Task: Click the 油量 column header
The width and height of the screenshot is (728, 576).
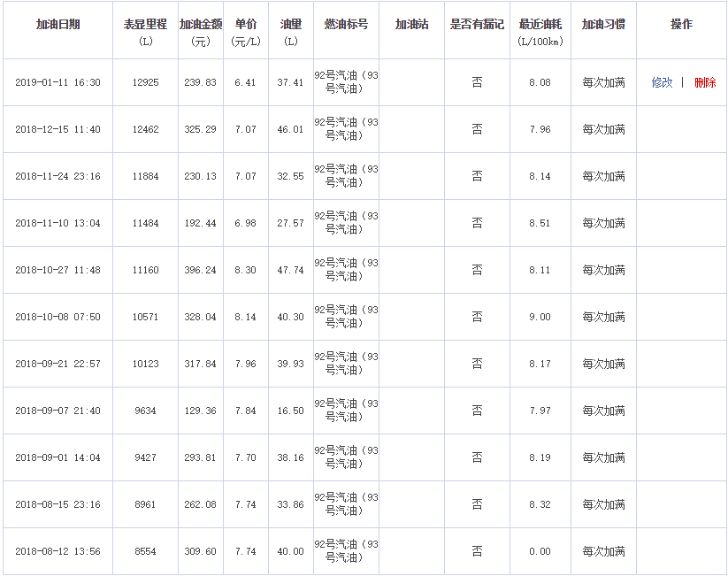Action: point(290,24)
